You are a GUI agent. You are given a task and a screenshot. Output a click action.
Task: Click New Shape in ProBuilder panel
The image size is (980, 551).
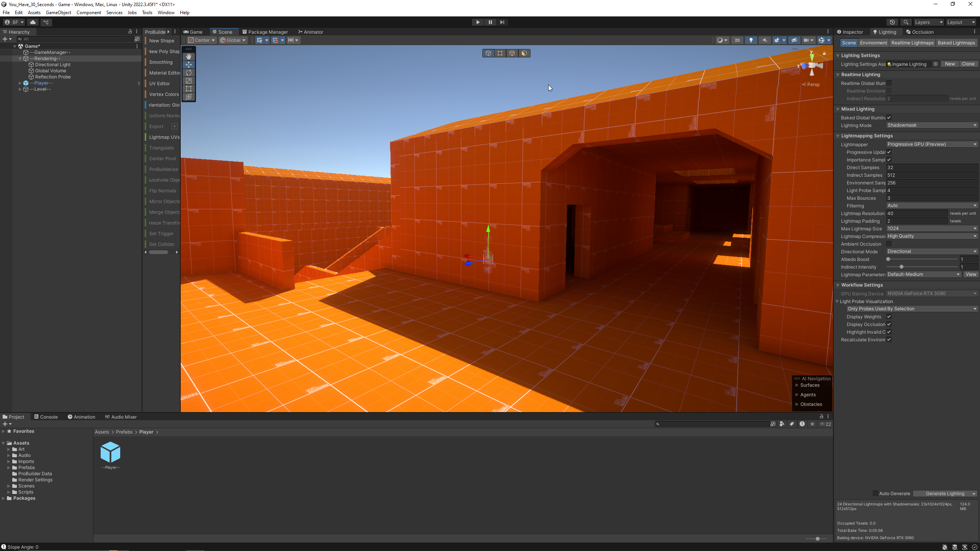[x=162, y=41]
